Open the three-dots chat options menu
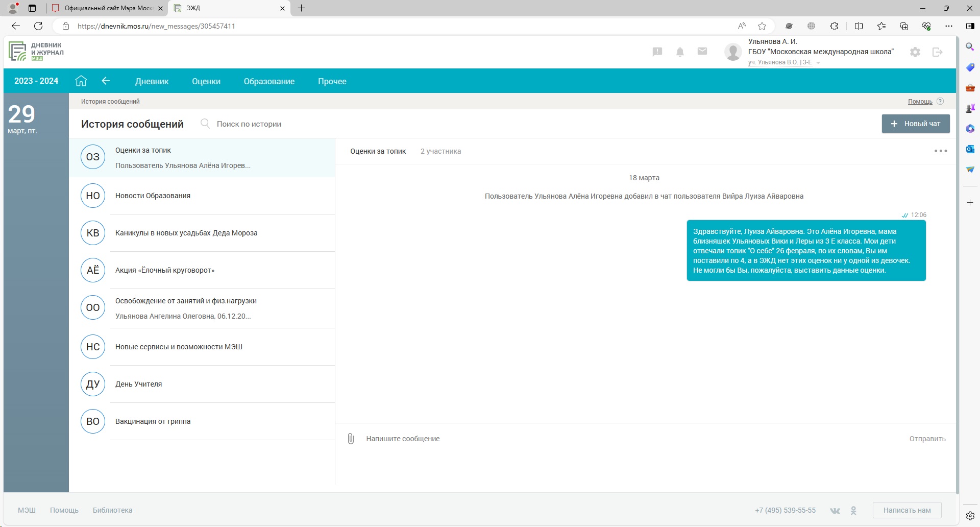 point(940,151)
